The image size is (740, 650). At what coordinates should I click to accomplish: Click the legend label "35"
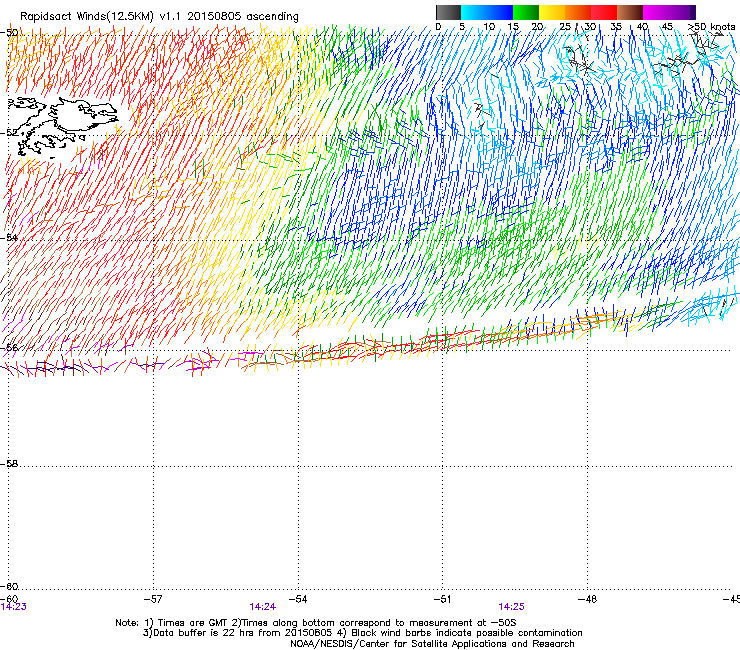click(616, 27)
